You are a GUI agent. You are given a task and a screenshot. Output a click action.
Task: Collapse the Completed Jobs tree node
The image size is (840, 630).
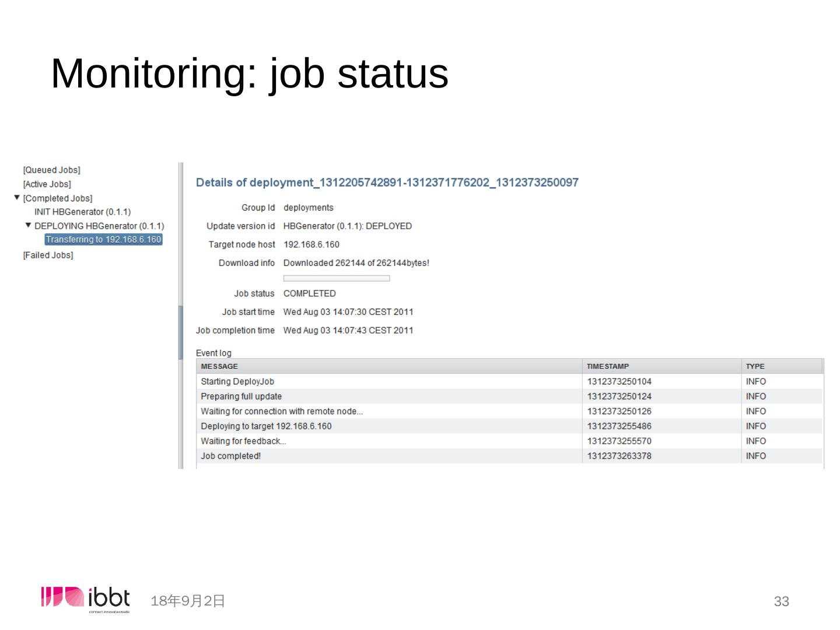tap(17, 198)
